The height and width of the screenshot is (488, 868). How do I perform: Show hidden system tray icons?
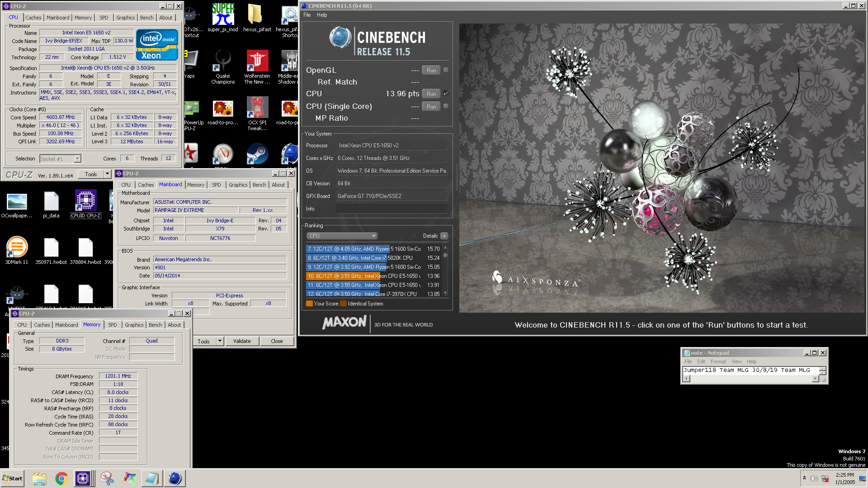(x=804, y=478)
